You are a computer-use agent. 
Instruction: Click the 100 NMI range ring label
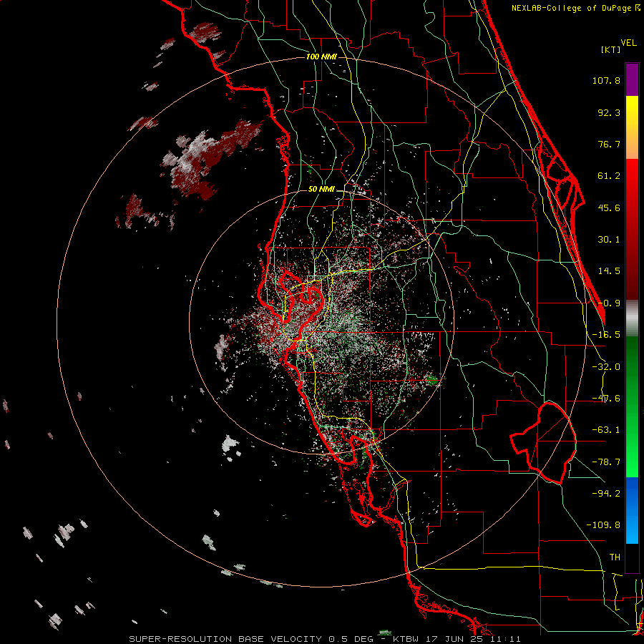(321, 57)
